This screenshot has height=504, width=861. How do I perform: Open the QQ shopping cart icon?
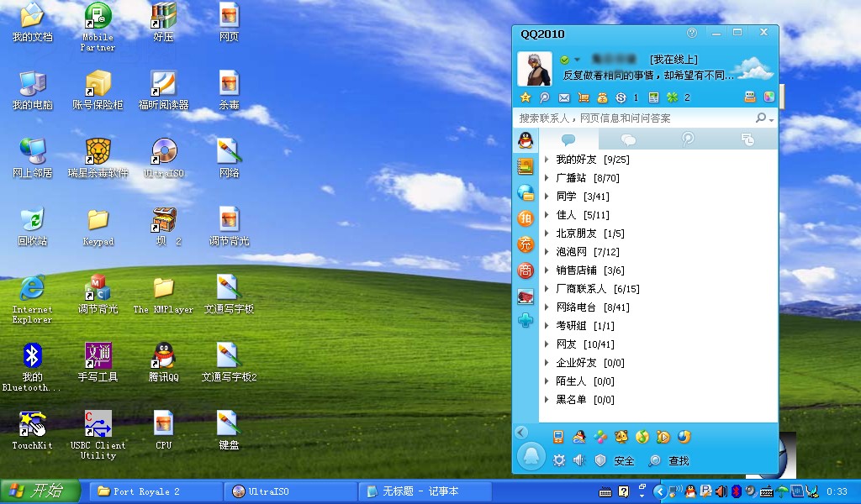584,97
